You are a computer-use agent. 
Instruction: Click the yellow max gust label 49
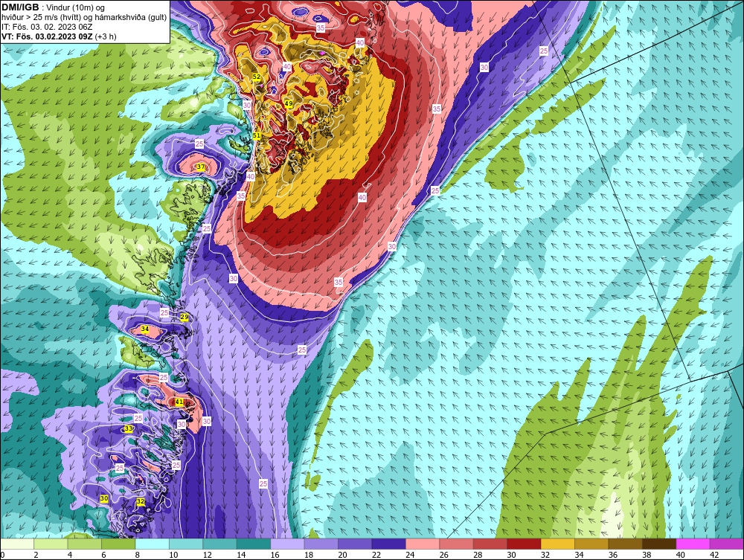click(x=289, y=104)
